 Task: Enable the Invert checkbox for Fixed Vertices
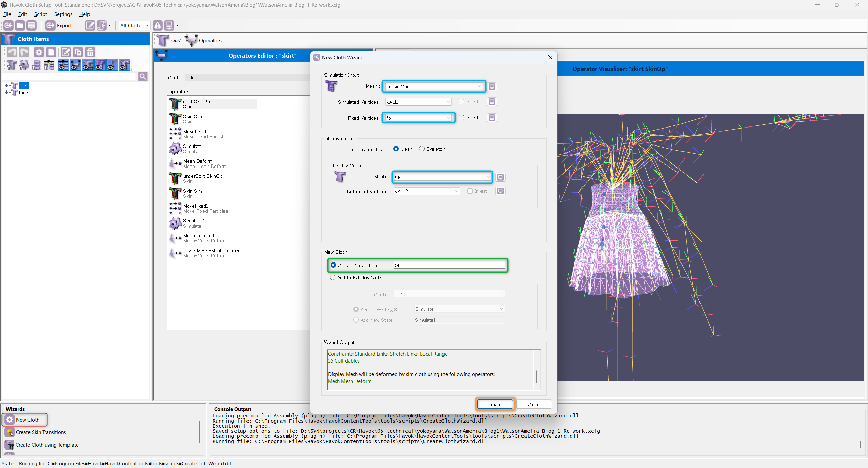pos(461,118)
